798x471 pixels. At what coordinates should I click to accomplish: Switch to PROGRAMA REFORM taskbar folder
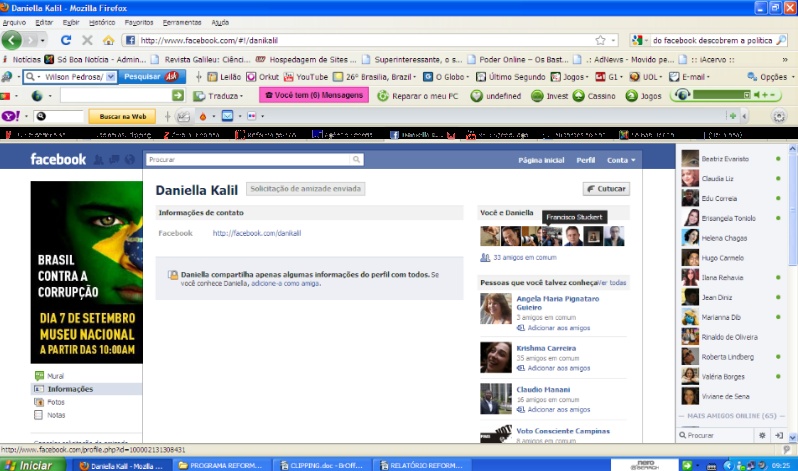(x=221, y=465)
